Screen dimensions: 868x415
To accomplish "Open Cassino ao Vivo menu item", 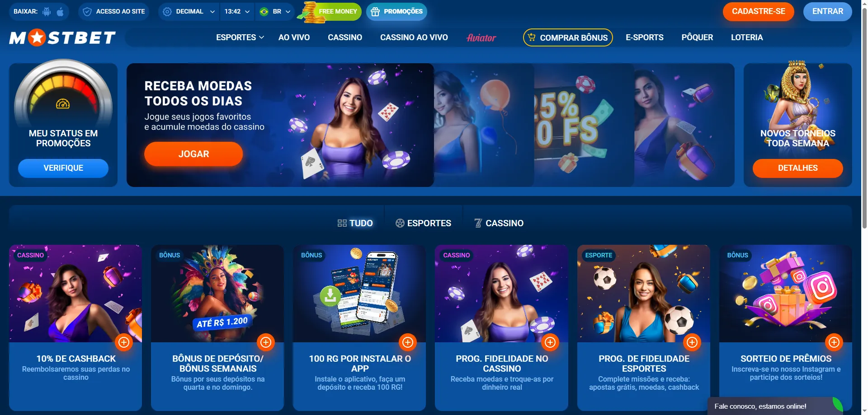I will [414, 37].
